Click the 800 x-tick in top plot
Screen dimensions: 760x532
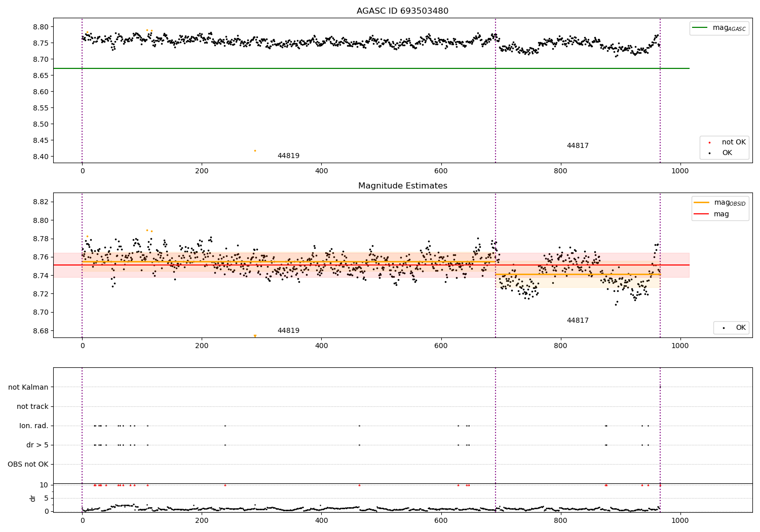560,171
